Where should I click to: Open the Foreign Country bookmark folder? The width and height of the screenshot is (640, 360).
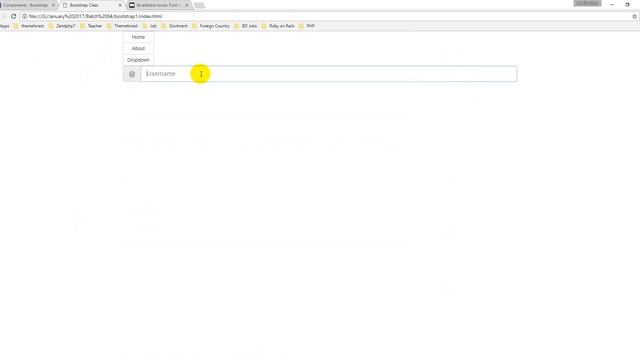[211, 26]
